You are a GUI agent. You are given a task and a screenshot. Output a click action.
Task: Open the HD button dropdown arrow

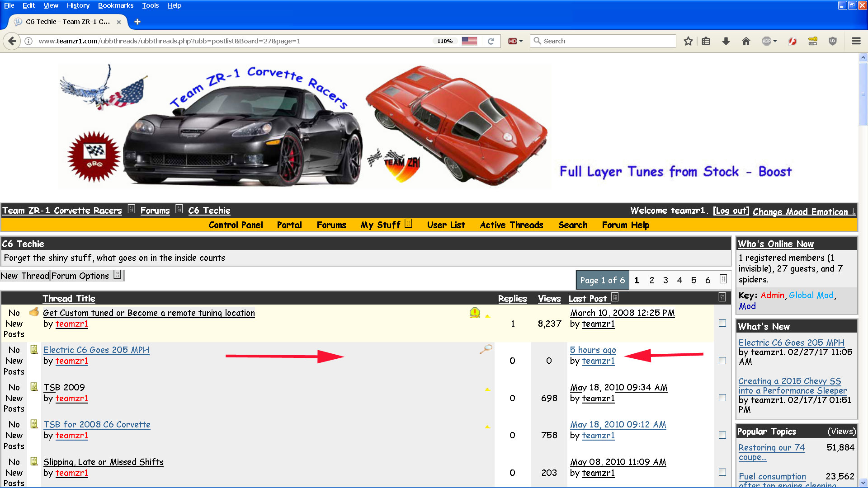pyautogui.click(x=521, y=41)
